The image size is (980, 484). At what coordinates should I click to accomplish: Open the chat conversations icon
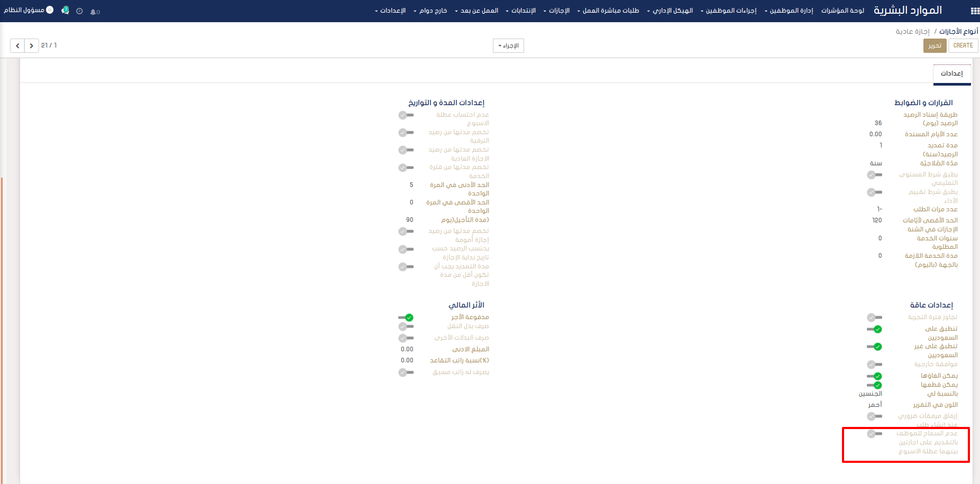[65, 11]
